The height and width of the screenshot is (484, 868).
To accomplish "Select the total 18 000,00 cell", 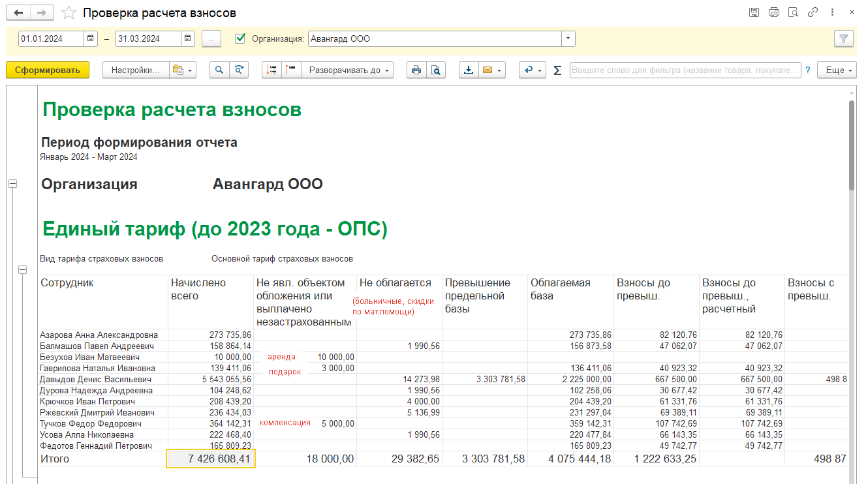I will tap(305, 459).
